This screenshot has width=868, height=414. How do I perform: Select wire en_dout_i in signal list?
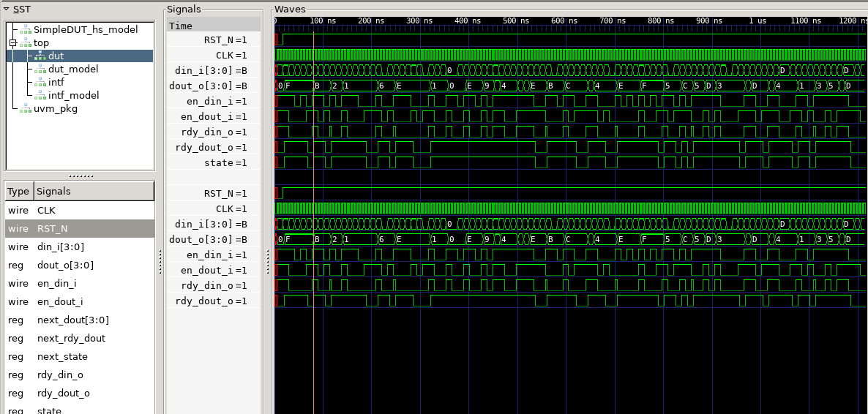[80, 301]
